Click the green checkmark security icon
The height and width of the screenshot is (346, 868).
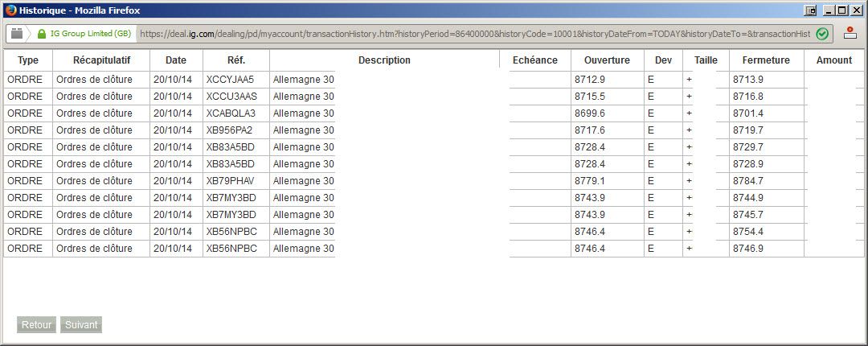822,34
